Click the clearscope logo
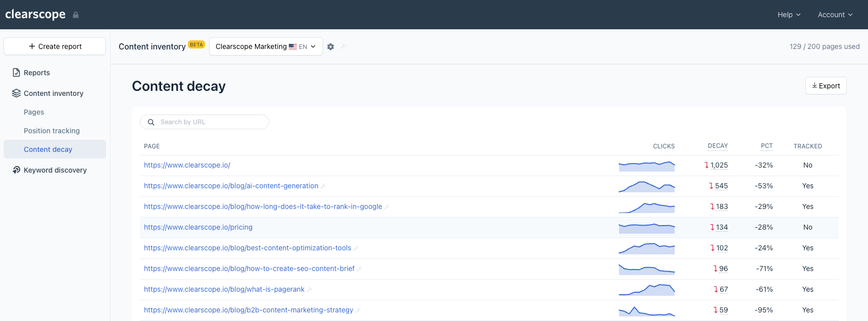This screenshot has width=868, height=321. (35, 15)
